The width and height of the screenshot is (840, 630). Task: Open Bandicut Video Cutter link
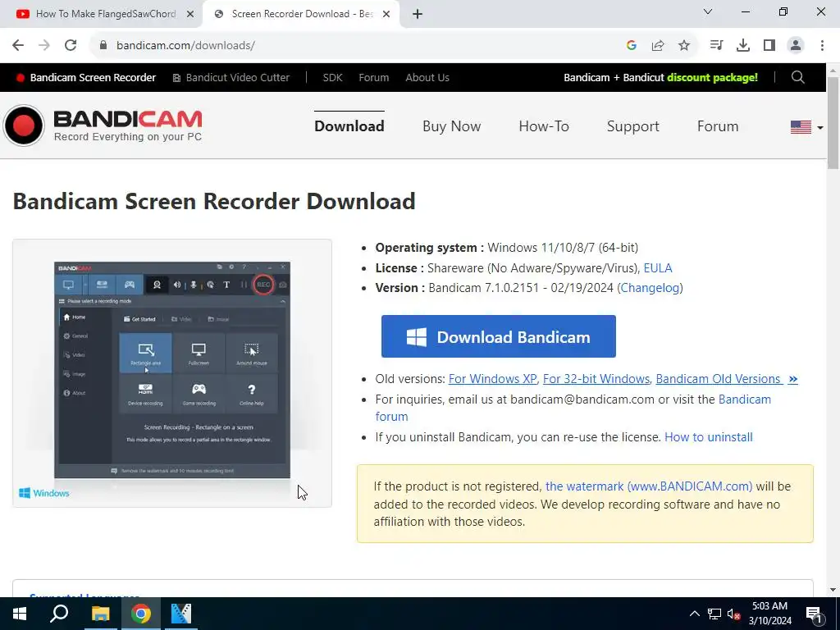click(231, 77)
